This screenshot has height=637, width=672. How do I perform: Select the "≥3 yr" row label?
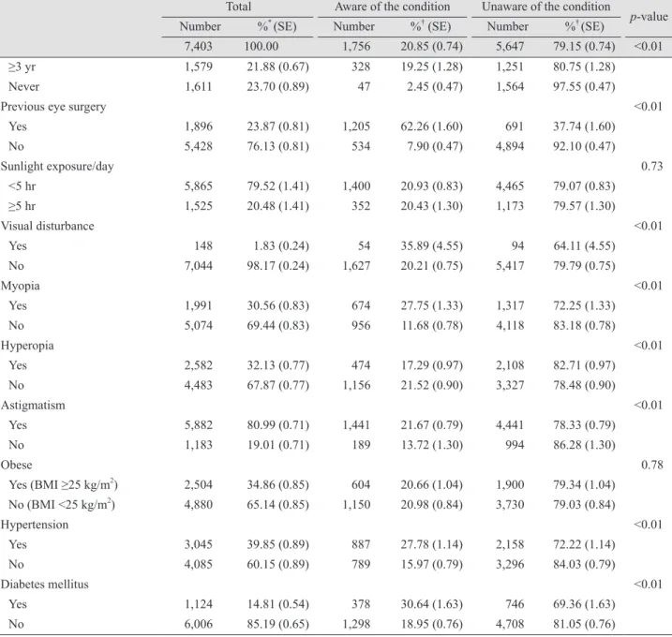[x=22, y=67]
